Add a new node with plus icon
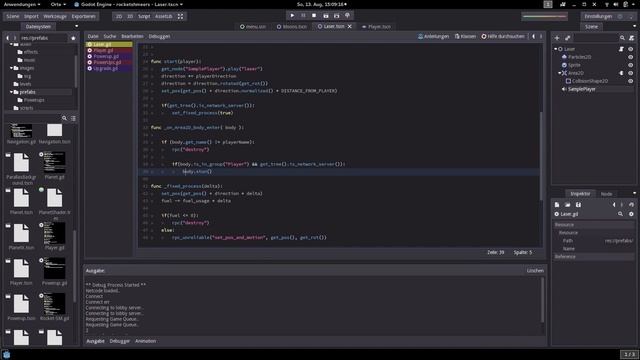 [x=557, y=38]
